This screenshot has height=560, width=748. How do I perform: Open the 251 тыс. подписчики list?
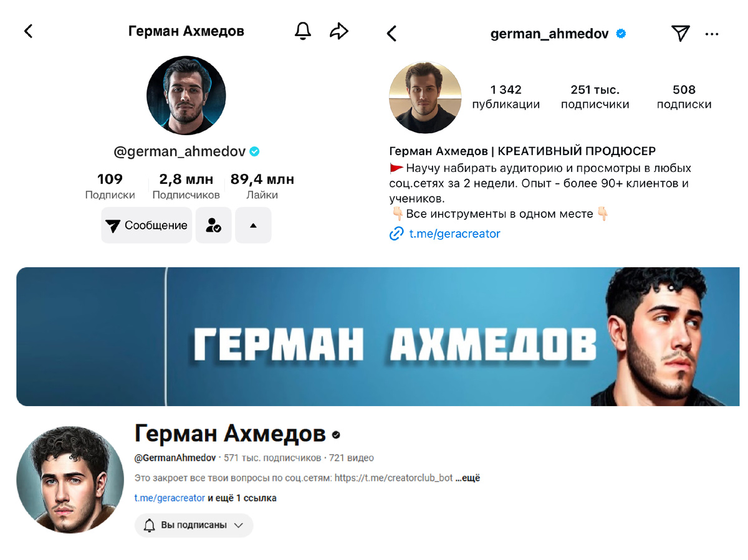pos(595,97)
